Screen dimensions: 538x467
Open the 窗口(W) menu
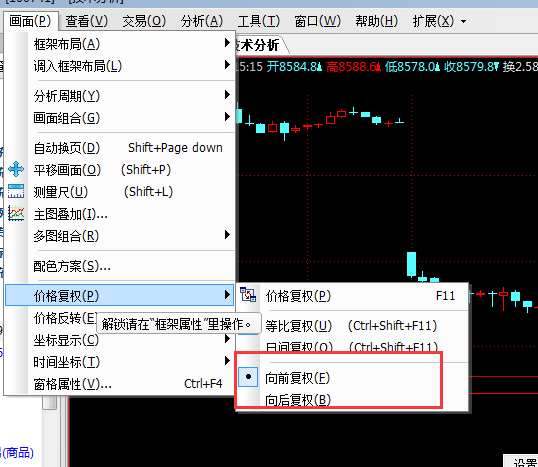pyautogui.click(x=317, y=21)
